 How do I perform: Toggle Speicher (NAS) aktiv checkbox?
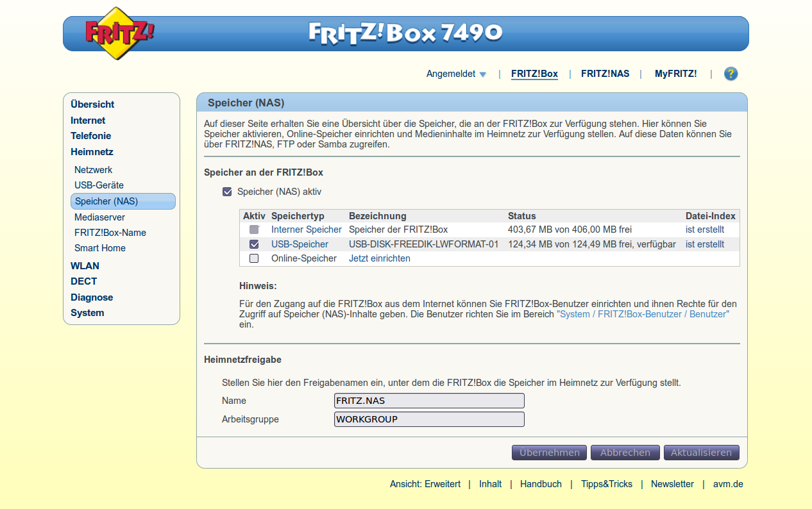pos(227,192)
